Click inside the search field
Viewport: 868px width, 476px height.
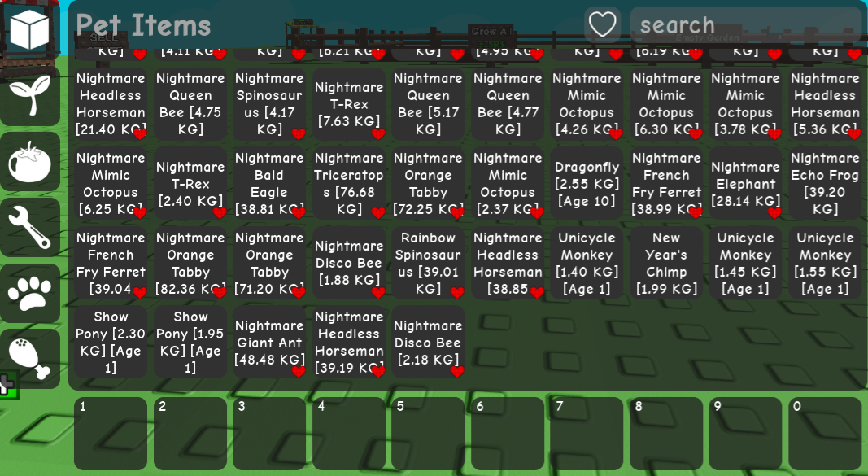746,25
